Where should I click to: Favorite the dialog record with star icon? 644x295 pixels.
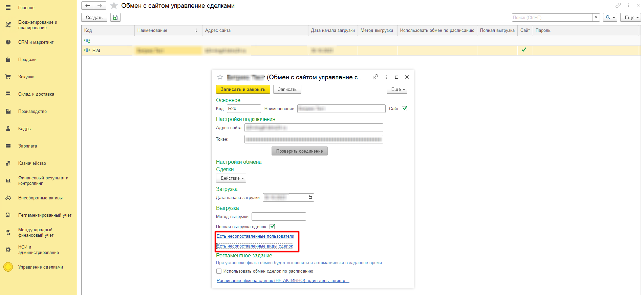pos(220,77)
